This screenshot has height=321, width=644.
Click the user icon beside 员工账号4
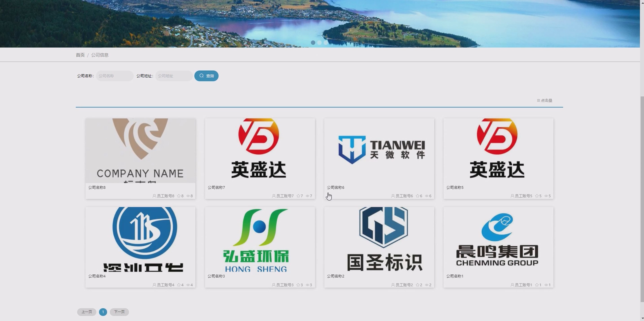click(x=154, y=285)
